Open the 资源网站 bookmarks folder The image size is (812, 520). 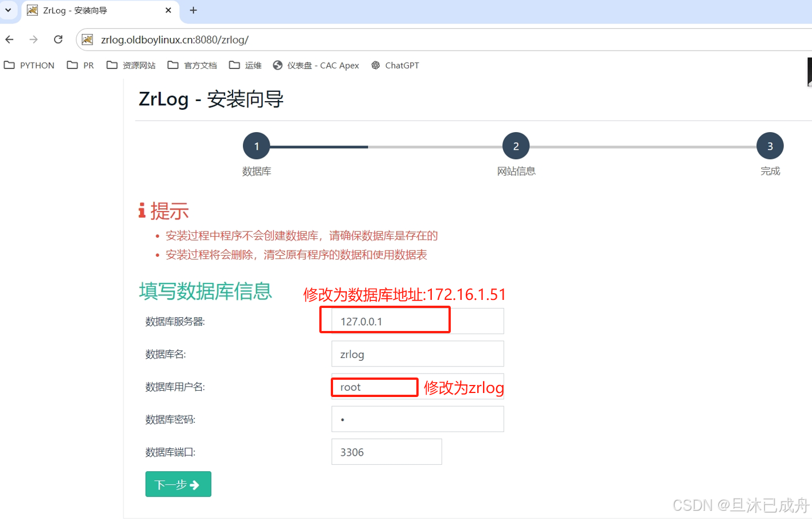tap(131, 66)
